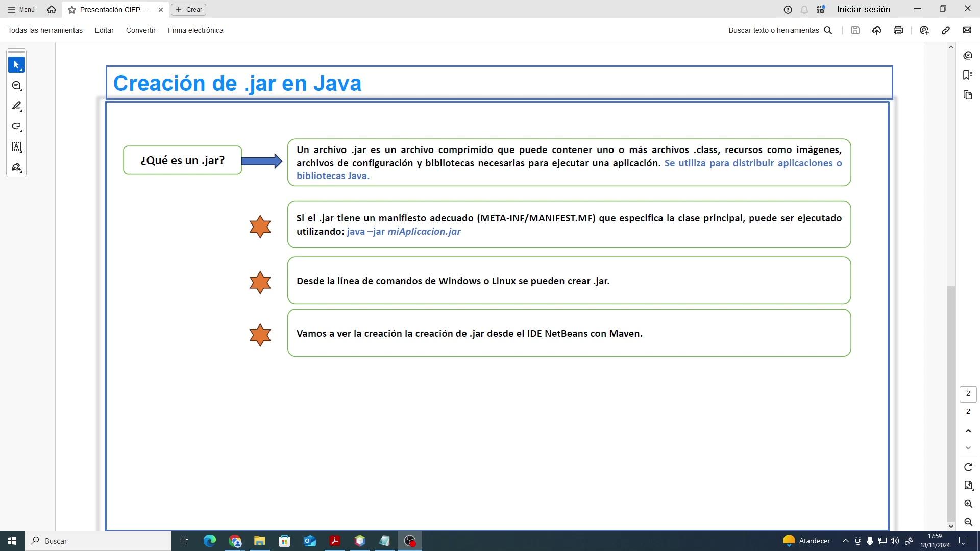Screen dimensions: 980x551
Task: Zoom out of the page
Action: click(x=968, y=522)
